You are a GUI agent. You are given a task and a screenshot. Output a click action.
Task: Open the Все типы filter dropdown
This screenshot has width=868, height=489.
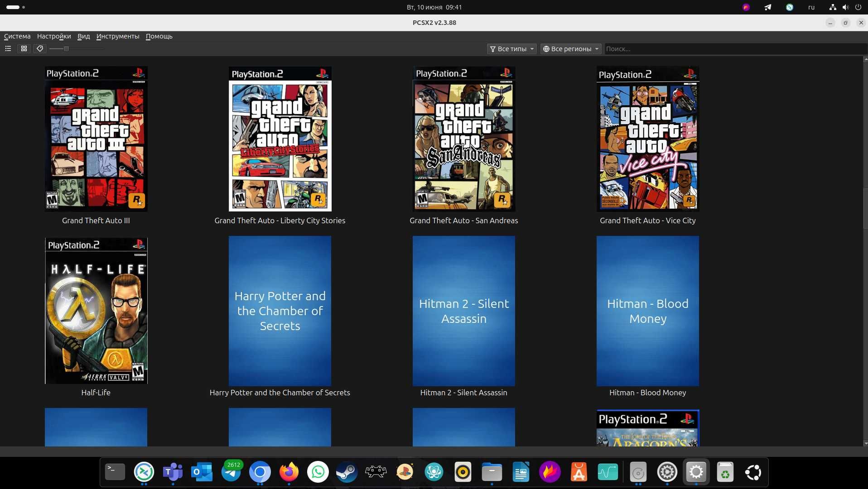(x=512, y=49)
